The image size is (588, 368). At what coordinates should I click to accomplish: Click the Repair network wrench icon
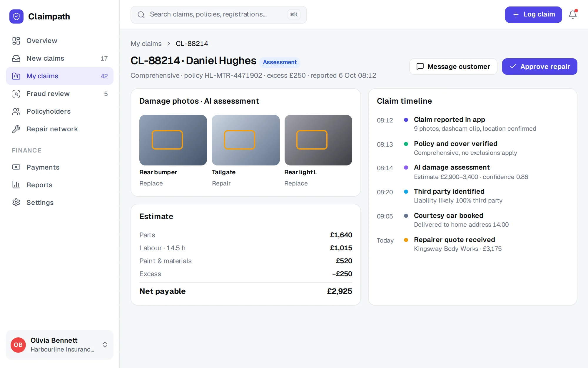16,129
